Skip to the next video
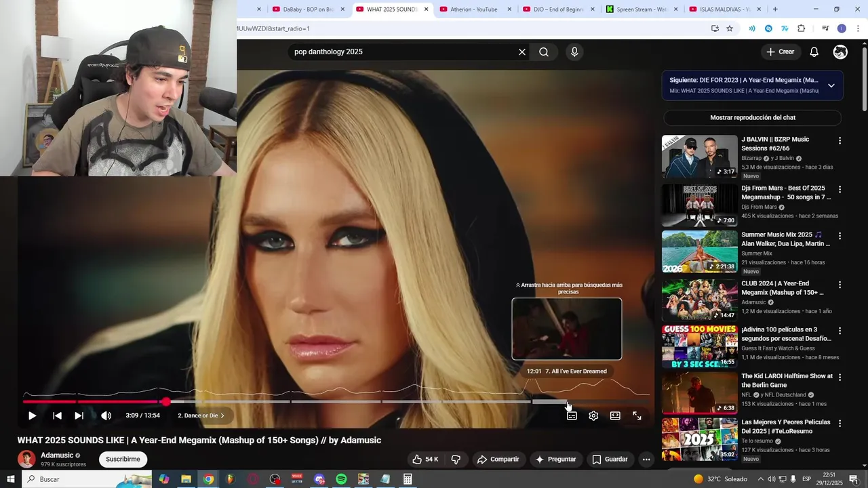Viewport: 868px width, 488px height. [x=79, y=415]
